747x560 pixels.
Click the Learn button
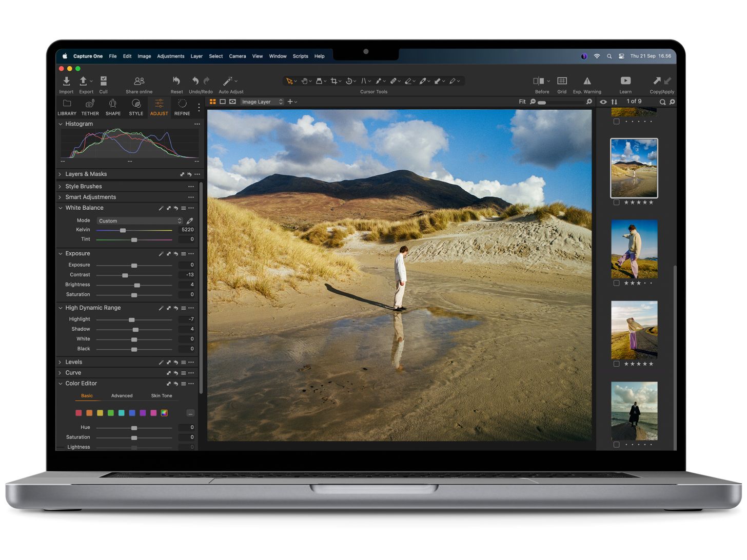pyautogui.click(x=625, y=81)
